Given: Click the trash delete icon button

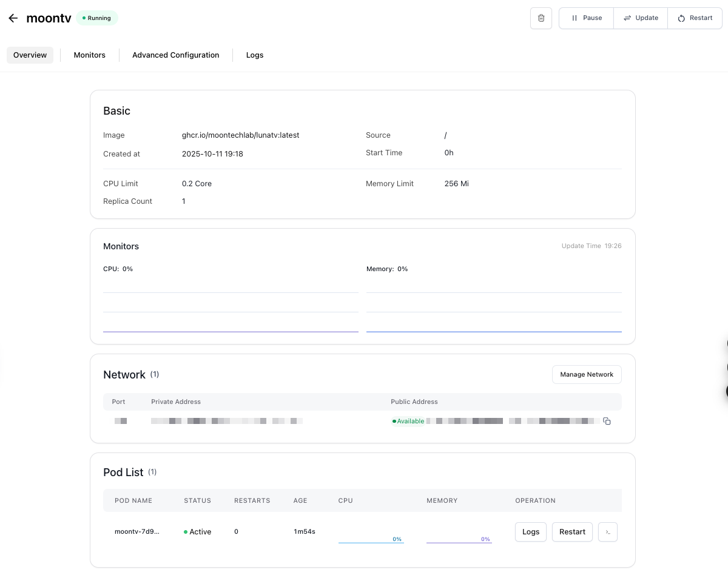Looking at the screenshot, I should pyautogui.click(x=541, y=18).
